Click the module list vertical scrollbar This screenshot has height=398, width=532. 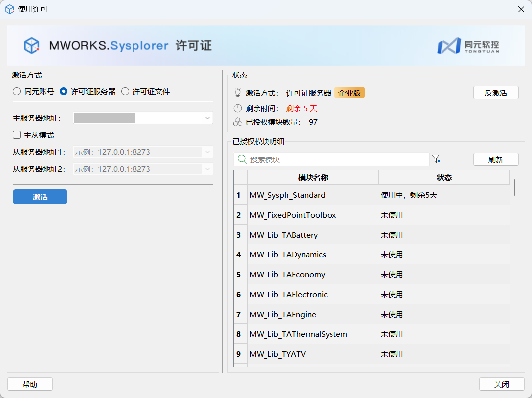pos(514,188)
